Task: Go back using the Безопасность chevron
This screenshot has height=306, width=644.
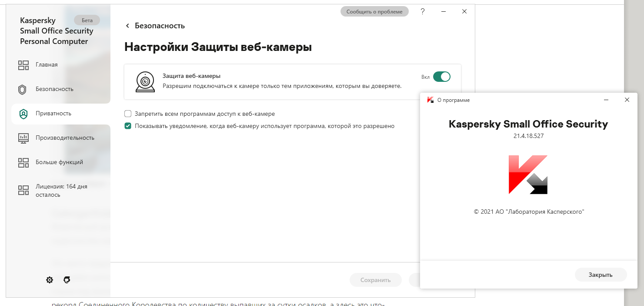Action: click(127, 26)
